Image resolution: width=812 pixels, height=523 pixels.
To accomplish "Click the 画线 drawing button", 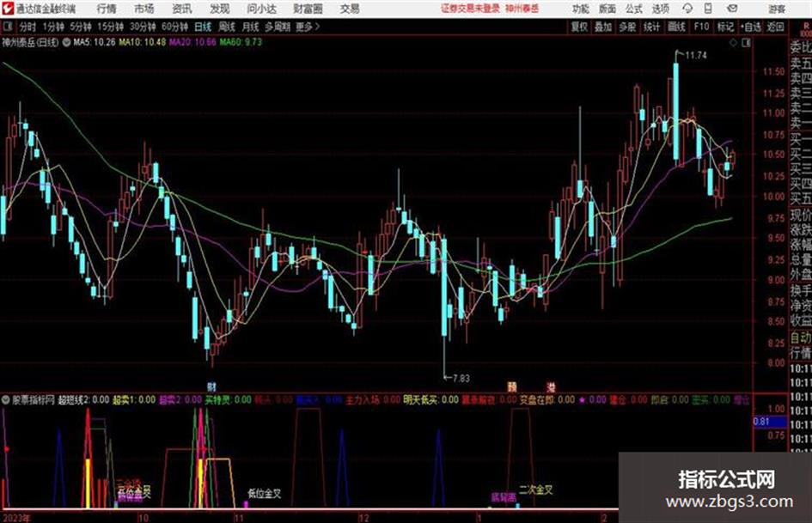I will click(x=676, y=27).
